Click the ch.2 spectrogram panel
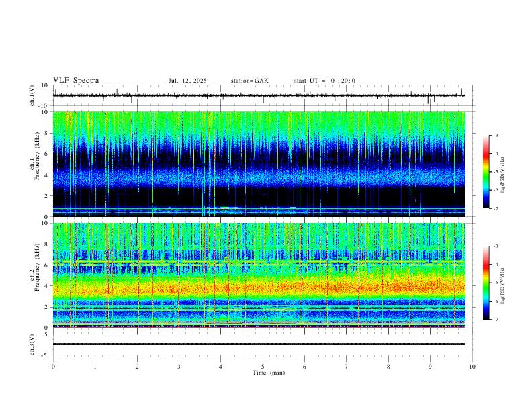Screen dimensions: 532x411 (x=259, y=275)
